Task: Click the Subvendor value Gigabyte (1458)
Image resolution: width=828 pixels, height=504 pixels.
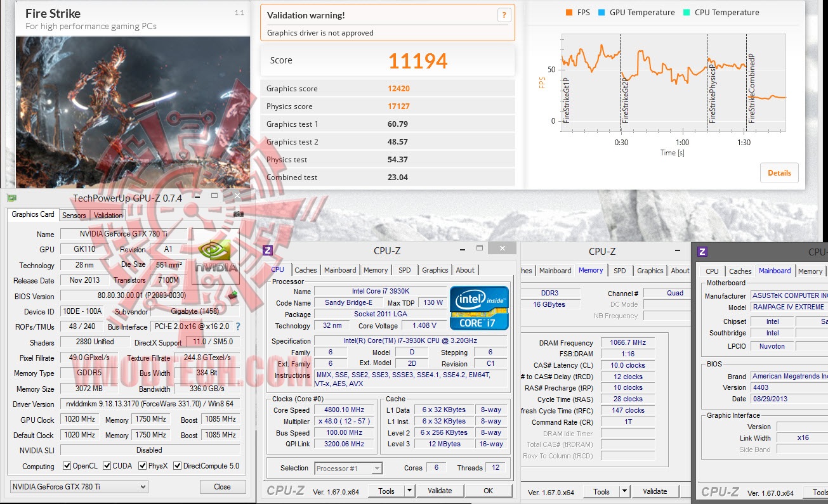Action: point(196,311)
